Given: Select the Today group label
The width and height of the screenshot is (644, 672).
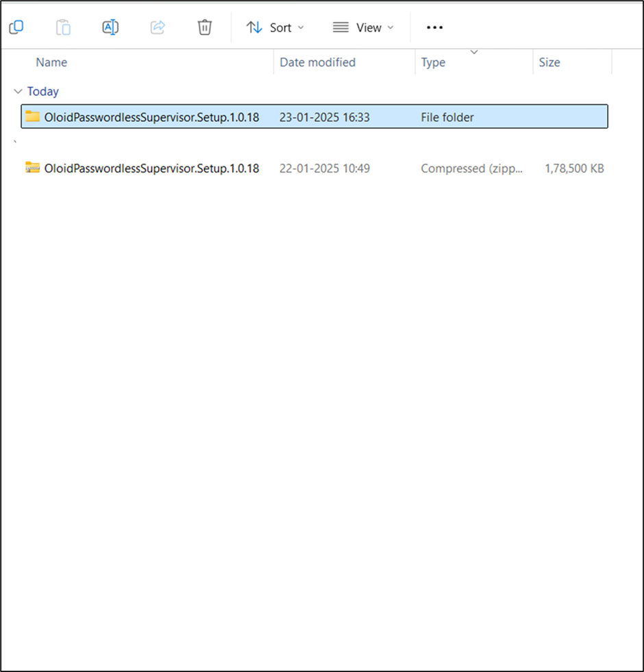Looking at the screenshot, I should (x=43, y=91).
